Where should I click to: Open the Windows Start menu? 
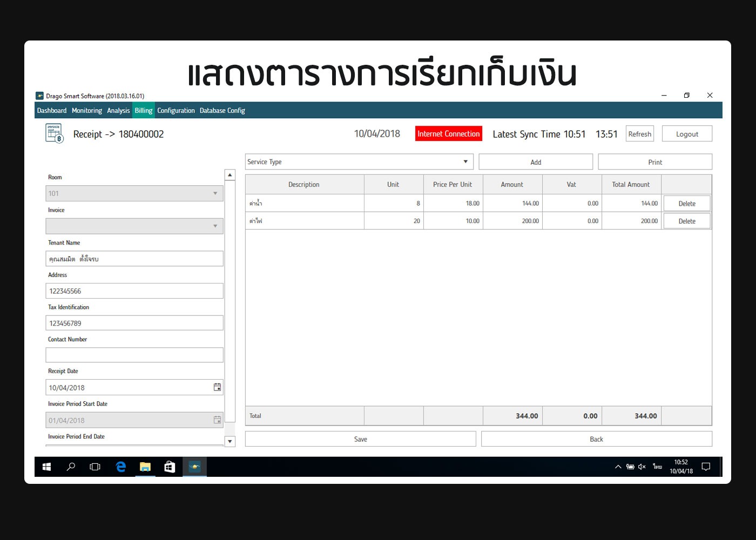(47, 467)
